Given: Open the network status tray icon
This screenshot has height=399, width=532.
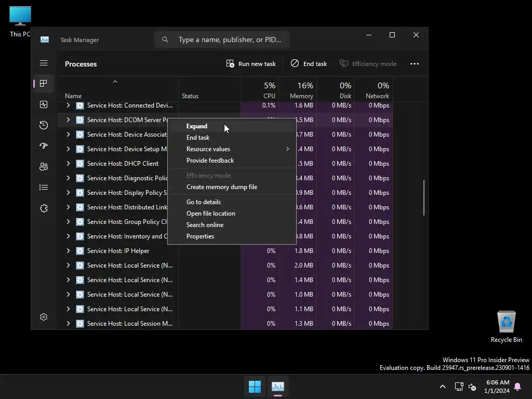Looking at the screenshot, I should [459, 387].
